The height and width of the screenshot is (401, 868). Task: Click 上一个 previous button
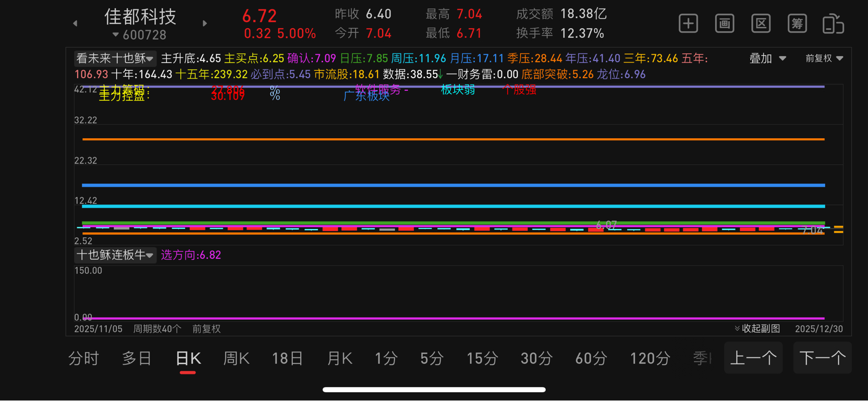click(753, 358)
